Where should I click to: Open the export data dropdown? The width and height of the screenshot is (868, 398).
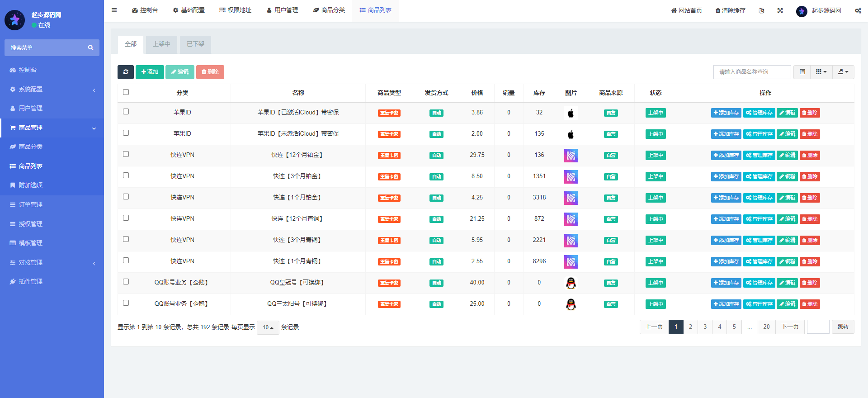pos(843,72)
